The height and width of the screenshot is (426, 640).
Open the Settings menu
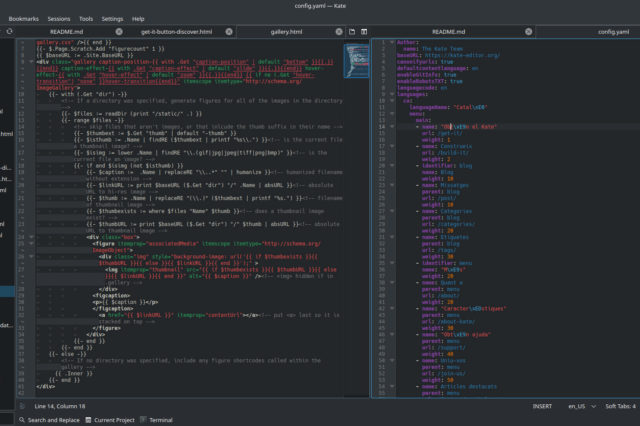coord(113,18)
